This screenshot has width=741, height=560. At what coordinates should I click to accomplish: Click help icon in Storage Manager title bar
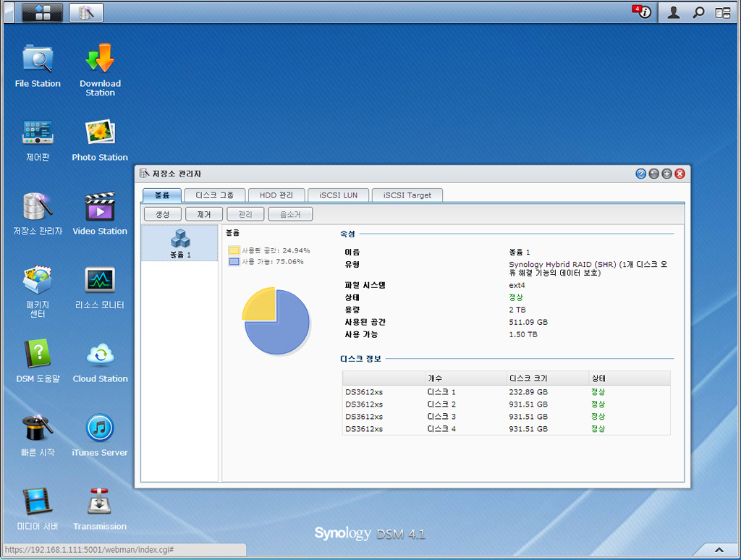[640, 174]
